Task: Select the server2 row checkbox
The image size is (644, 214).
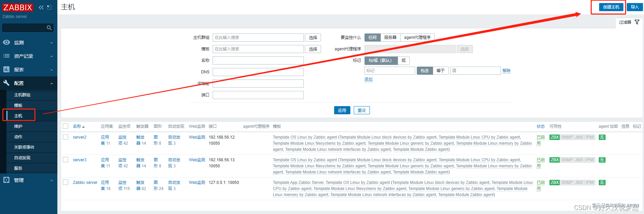Action: pyautogui.click(x=65, y=137)
